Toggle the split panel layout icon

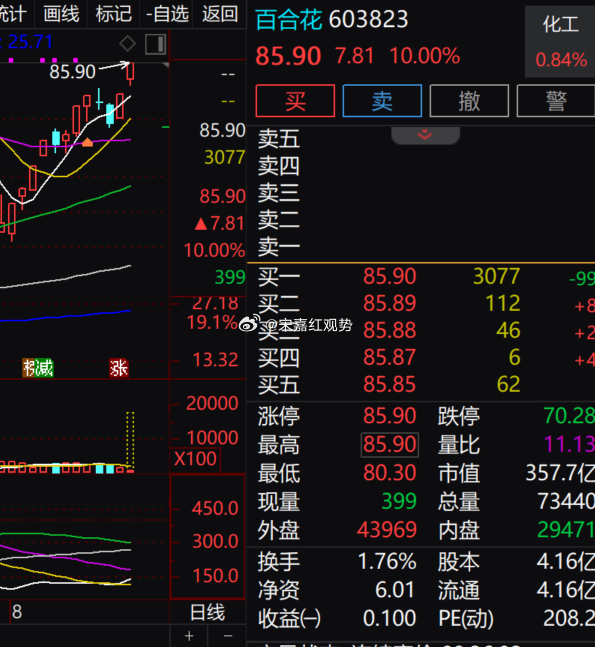tap(156, 44)
